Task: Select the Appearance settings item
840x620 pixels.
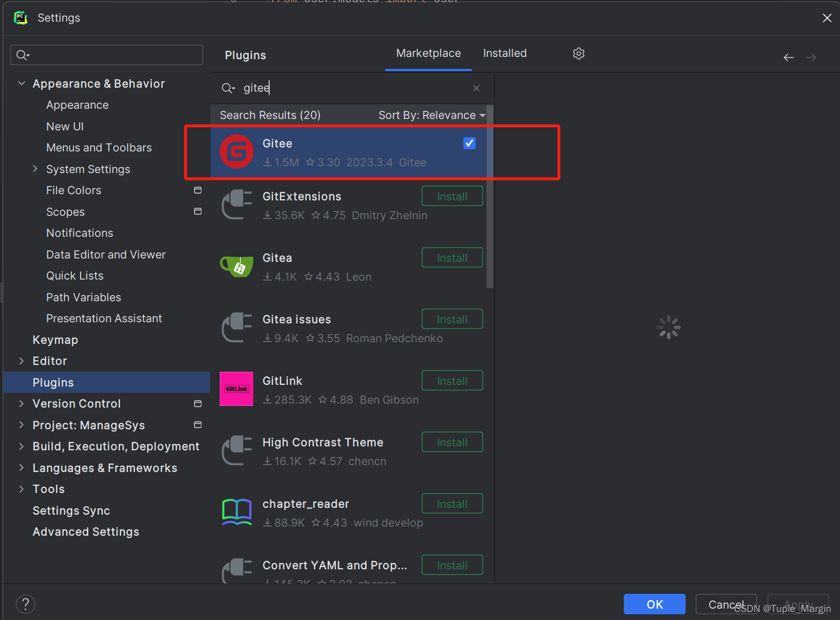Action: pos(77,105)
